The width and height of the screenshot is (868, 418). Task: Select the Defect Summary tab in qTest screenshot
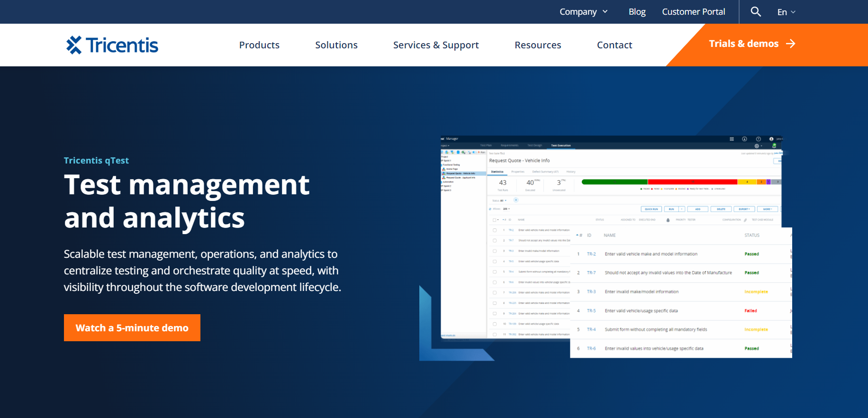click(545, 172)
